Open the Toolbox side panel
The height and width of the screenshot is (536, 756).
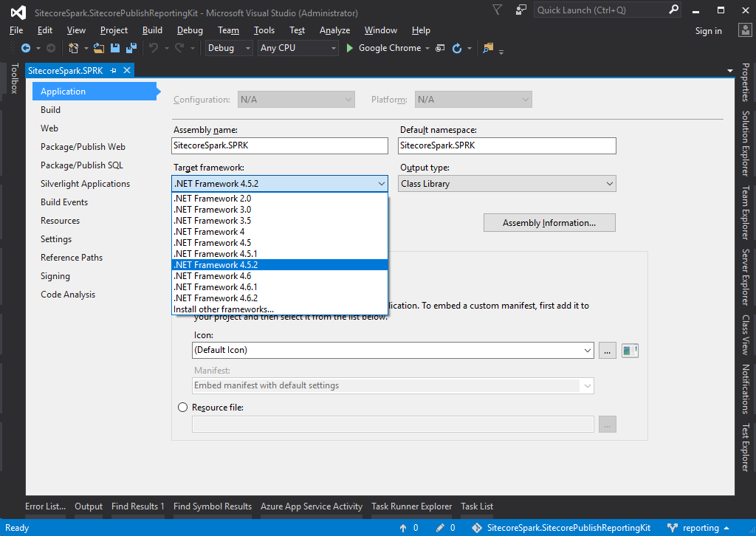pos(15,78)
